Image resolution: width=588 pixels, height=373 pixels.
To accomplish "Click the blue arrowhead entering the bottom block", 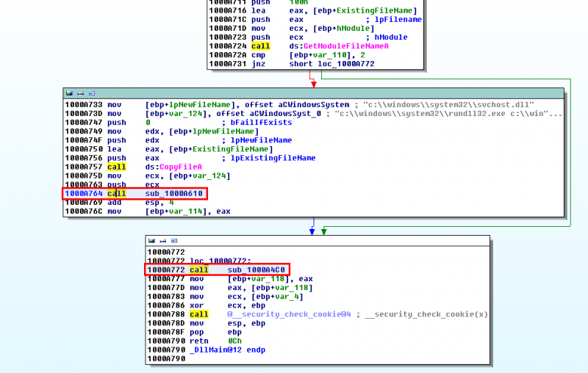I will tap(314, 231).
